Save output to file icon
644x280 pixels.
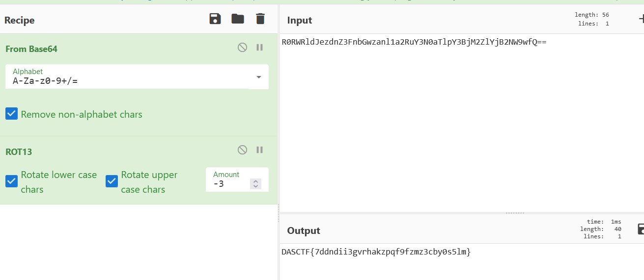pyautogui.click(x=641, y=229)
